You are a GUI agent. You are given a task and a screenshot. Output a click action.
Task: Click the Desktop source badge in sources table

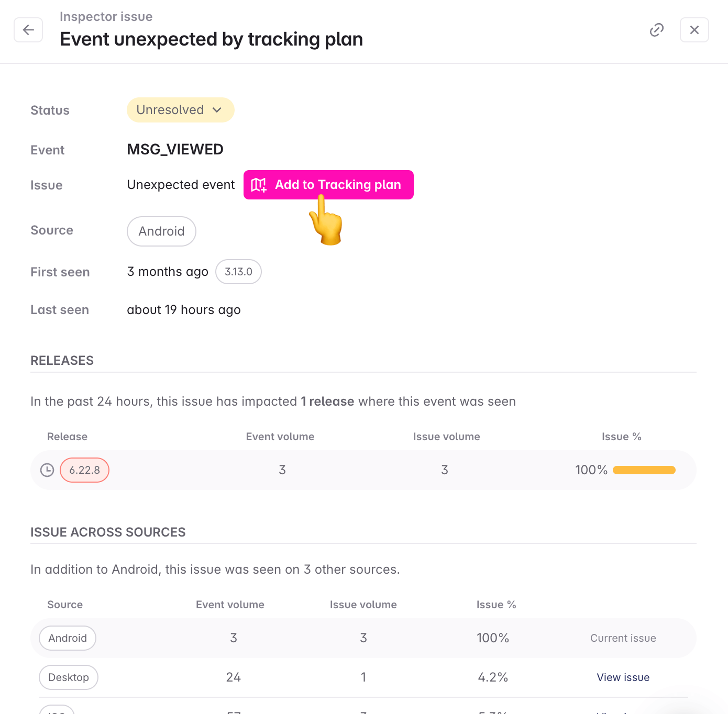[x=68, y=677]
